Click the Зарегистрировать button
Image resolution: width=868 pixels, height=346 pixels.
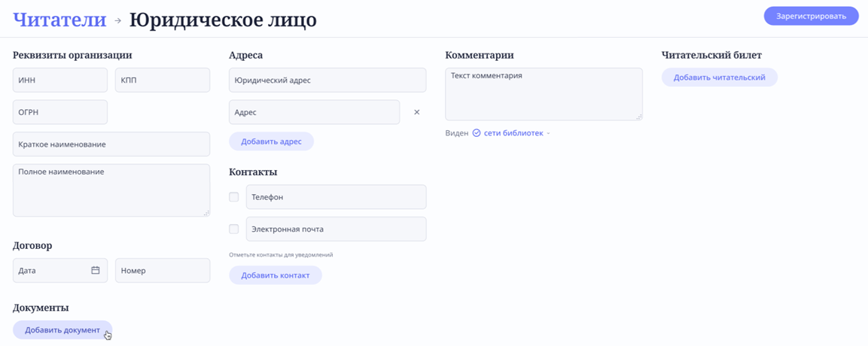[811, 16]
